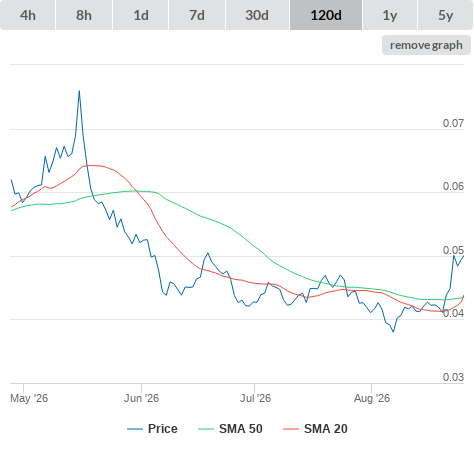Click the May '26 axis label
The height and width of the screenshot is (455, 474).
click(29, 398)
